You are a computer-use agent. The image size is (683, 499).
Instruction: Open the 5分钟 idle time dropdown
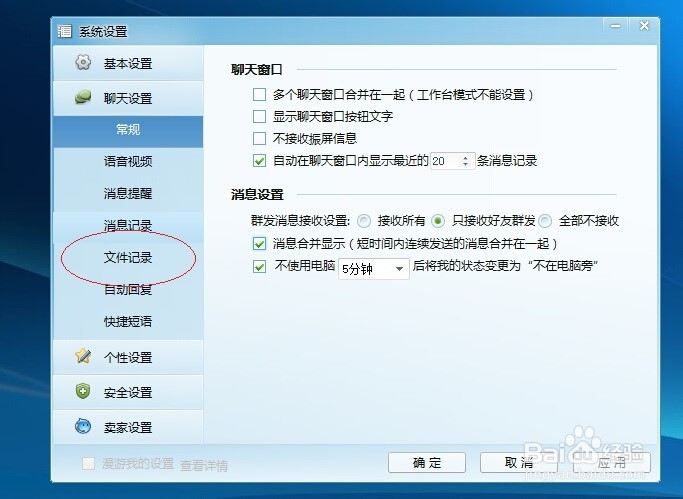pyautogui.click(x=374, y=269)
